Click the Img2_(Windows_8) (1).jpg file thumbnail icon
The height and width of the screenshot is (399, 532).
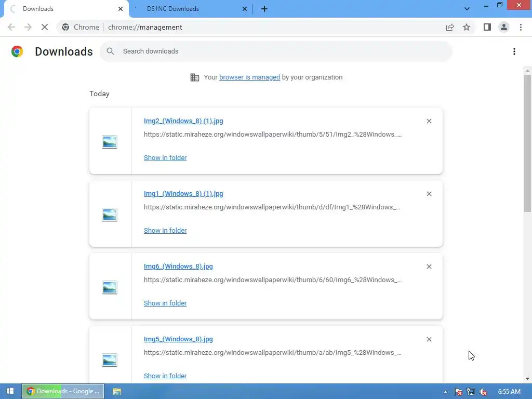(x=110, y=142)
